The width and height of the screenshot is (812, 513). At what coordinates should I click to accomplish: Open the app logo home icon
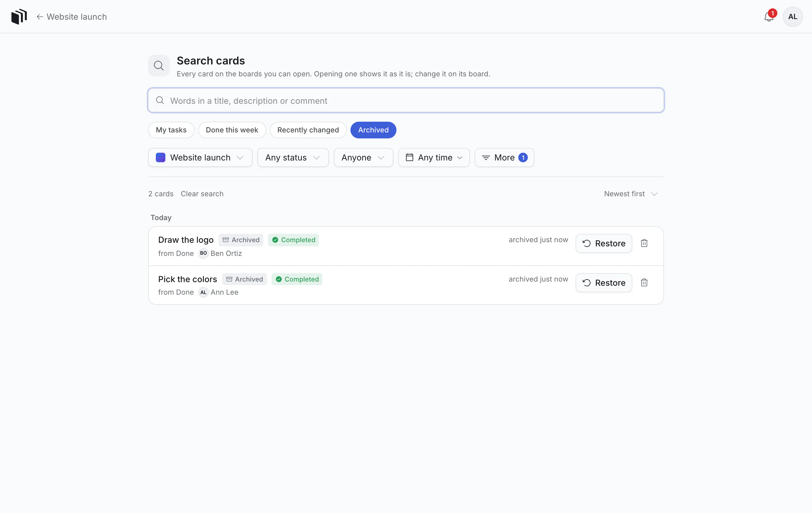(19, 16)
